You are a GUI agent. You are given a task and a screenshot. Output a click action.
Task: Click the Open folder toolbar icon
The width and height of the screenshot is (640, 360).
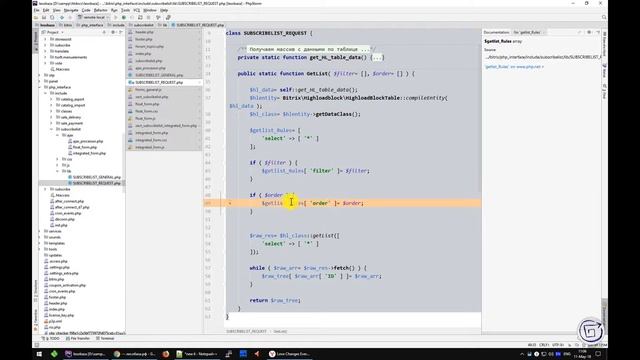tap(36, 18)
